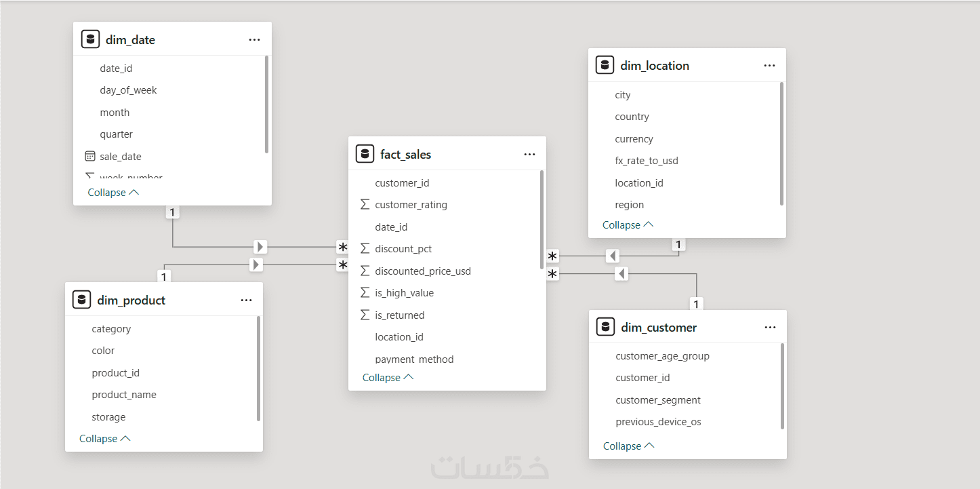Click the fact_sales table database icon
Image resolution: width=980 pixels, height=489 pixels.
tap(365, 154)
